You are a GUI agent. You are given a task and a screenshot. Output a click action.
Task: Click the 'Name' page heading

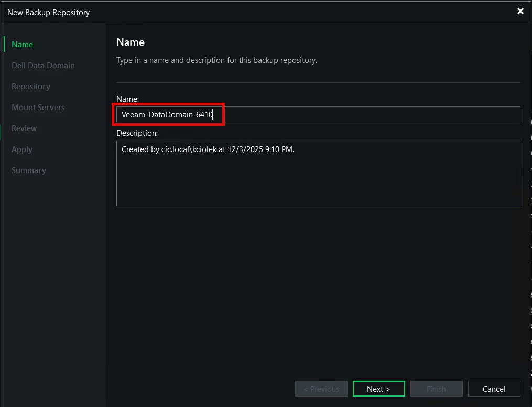tap(131, 42)
